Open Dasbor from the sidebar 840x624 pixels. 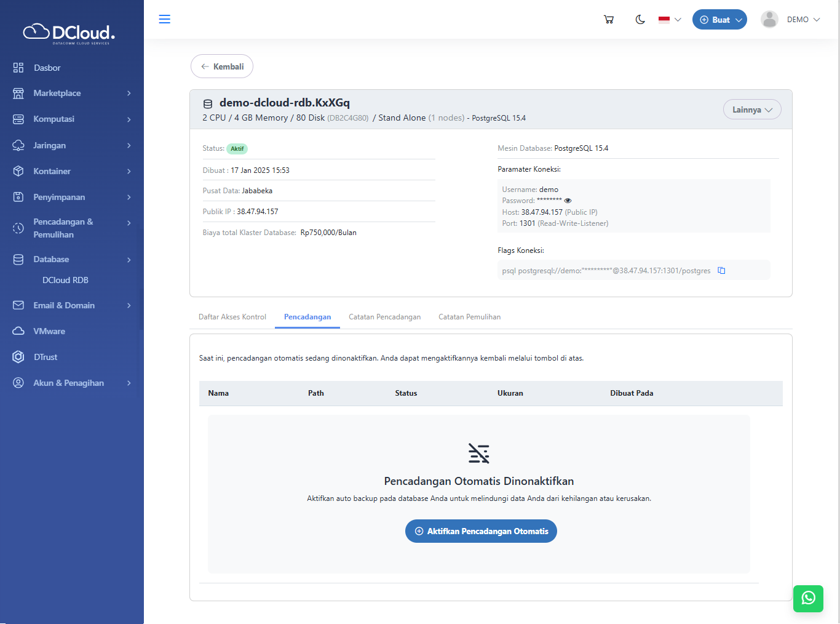point(47,68)
